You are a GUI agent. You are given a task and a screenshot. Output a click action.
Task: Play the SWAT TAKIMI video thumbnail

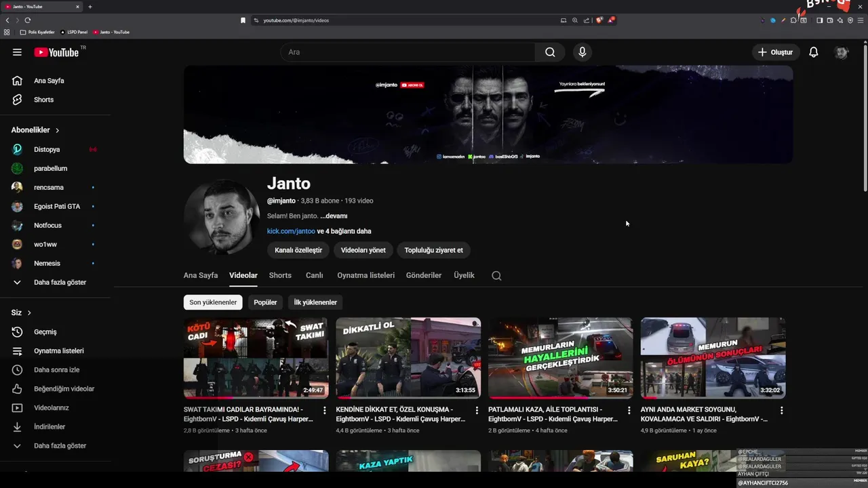[256, 358]
